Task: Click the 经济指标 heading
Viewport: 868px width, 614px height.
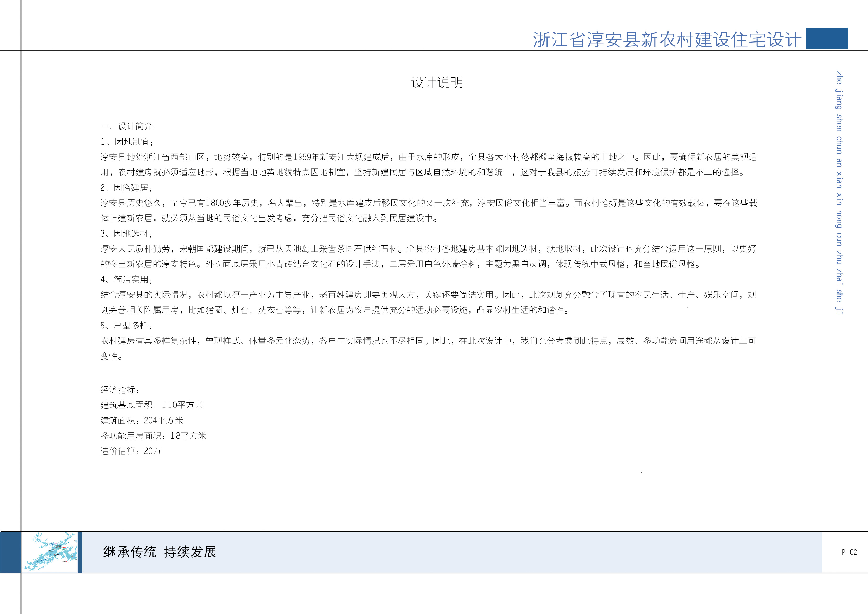Action: coord(119,390)
